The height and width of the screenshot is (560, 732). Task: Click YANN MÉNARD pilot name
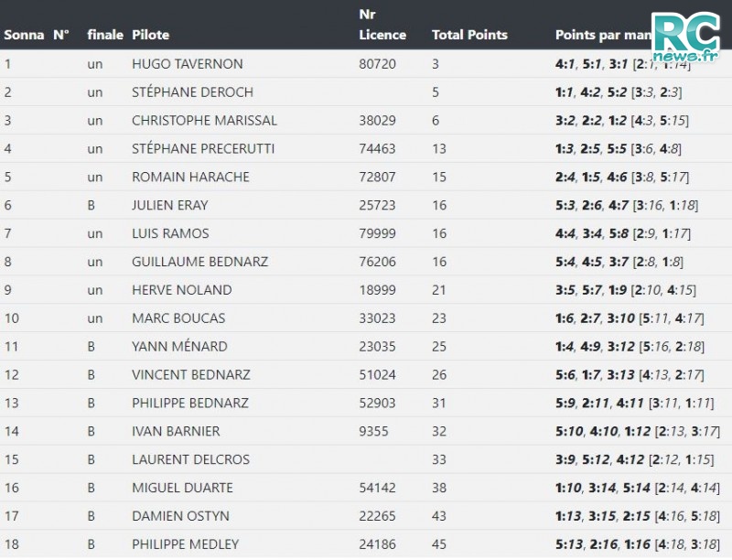[179, 347]
